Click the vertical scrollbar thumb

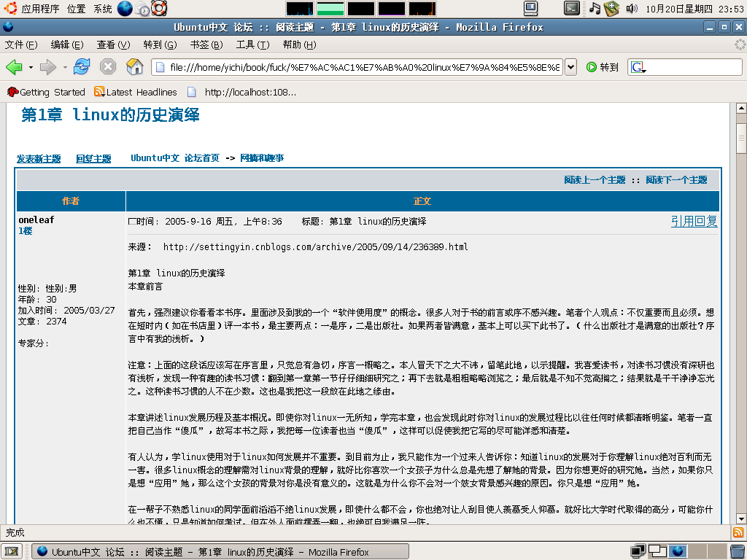(741, 139)
